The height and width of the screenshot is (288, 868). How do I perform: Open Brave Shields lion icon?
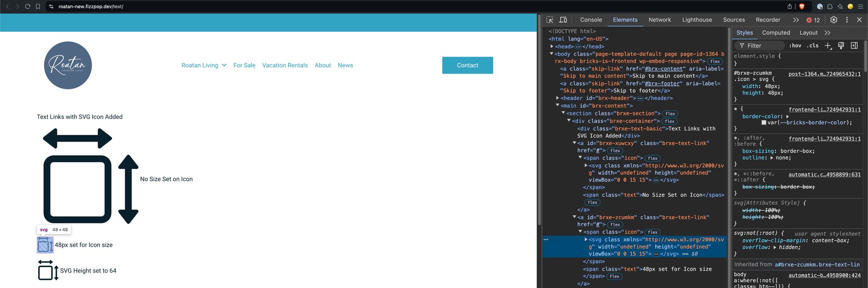[802, 6]
